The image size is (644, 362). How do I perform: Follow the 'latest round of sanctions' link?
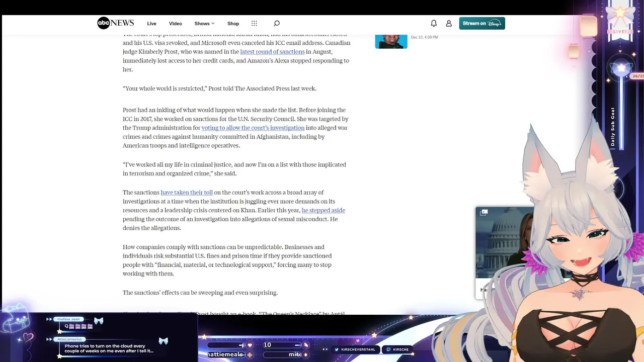(272, 52)
